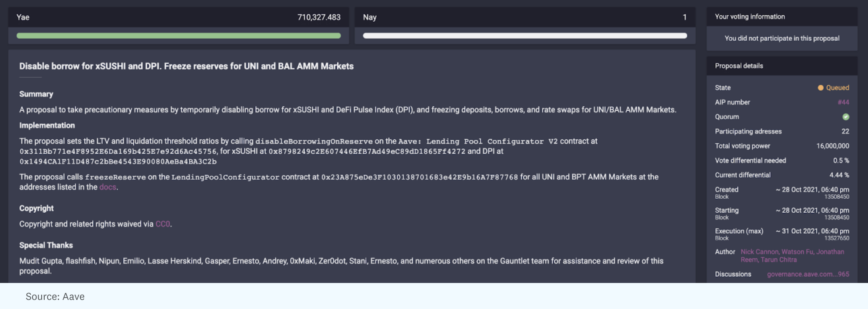868x309 pixels.
Task: Click the Execution max block number 13527650
Action: point(836,238)
